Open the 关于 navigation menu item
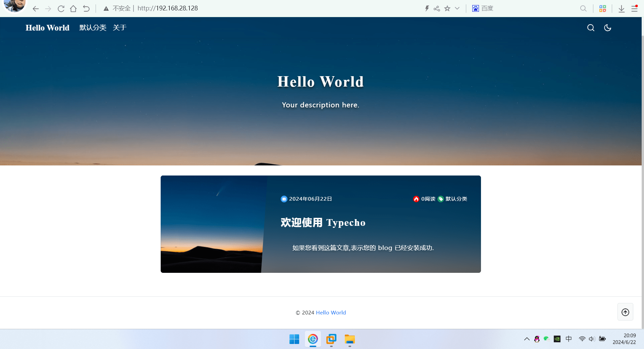The image size is (644, 349). [120, 28]
